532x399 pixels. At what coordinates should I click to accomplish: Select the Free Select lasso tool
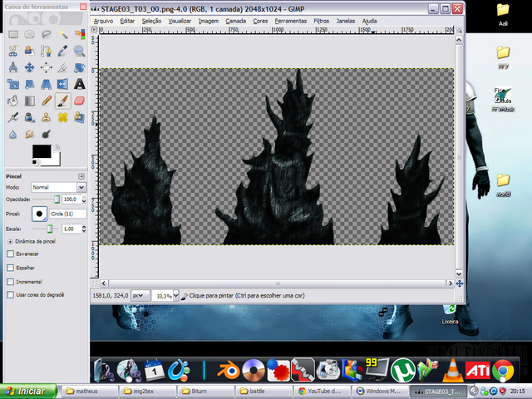click(x=47, y=34)
